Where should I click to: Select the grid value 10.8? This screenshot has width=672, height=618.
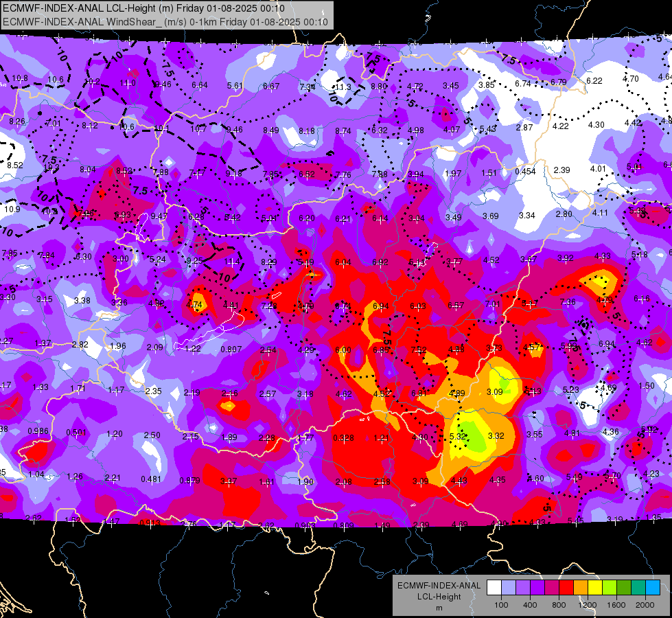point(20,78)
